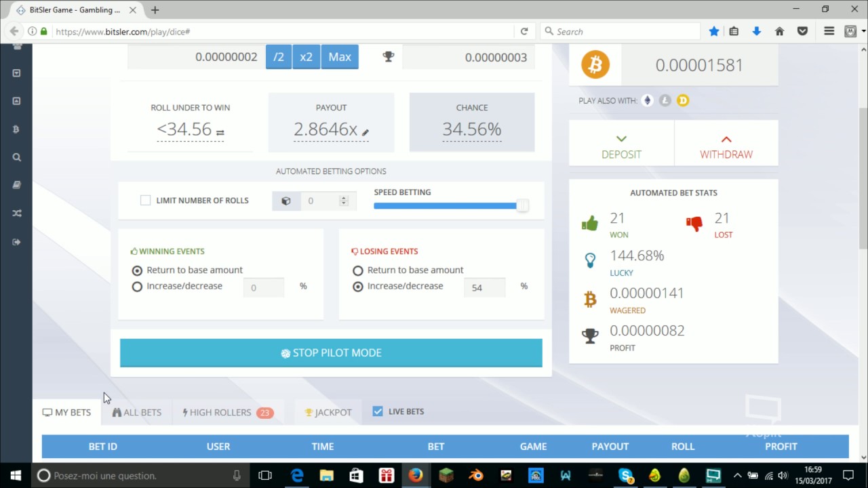Tick the Limit Number of Rolls checkbox
This screenshot has height=488, width=868.
(x=145, y=200)
